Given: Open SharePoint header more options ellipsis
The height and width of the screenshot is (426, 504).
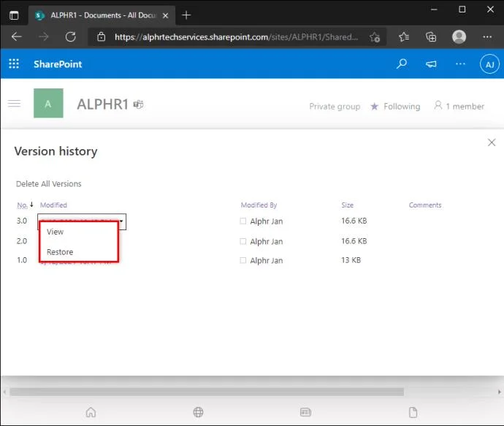Looking at the screenshot, I should pos(460,64).
